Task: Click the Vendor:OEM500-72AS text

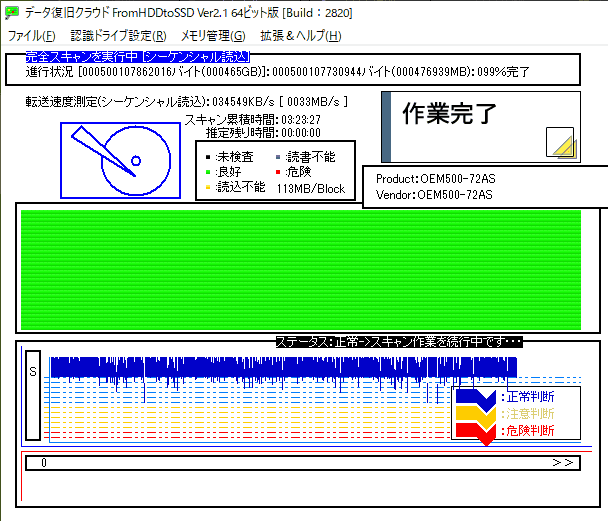Action: [x=434, y=195]
